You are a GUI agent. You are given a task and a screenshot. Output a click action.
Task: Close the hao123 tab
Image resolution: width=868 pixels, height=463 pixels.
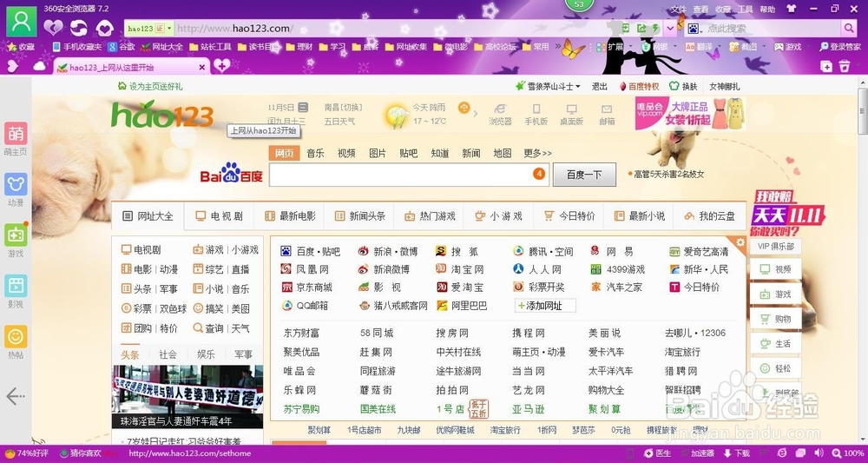(202, 67)
